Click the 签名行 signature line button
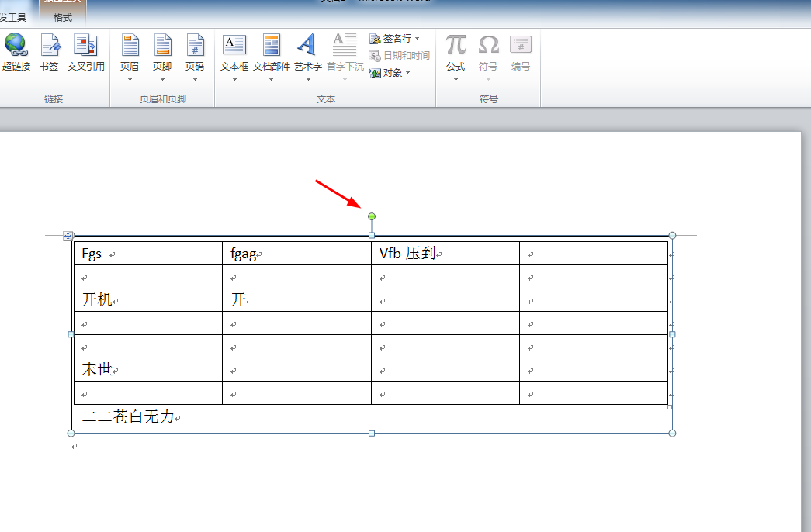This screenshot has height=532, width=811. (x=390, y=39)
